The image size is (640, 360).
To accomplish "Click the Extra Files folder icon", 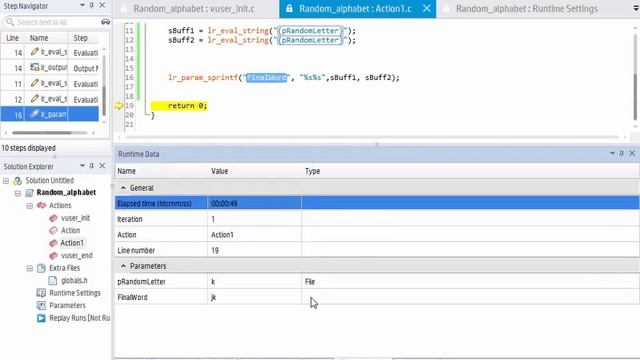I will tap(41, 268).
